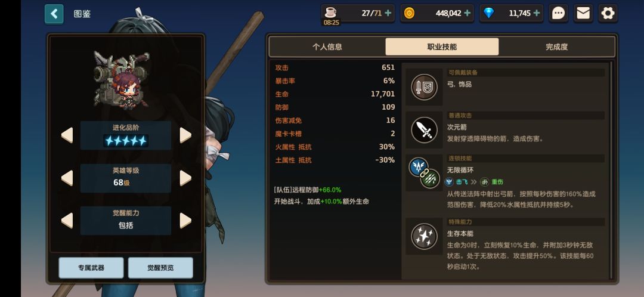Viewport: 644px width, 297px height.
Task: Decrease hero level with left arrow
Action: 67,178
